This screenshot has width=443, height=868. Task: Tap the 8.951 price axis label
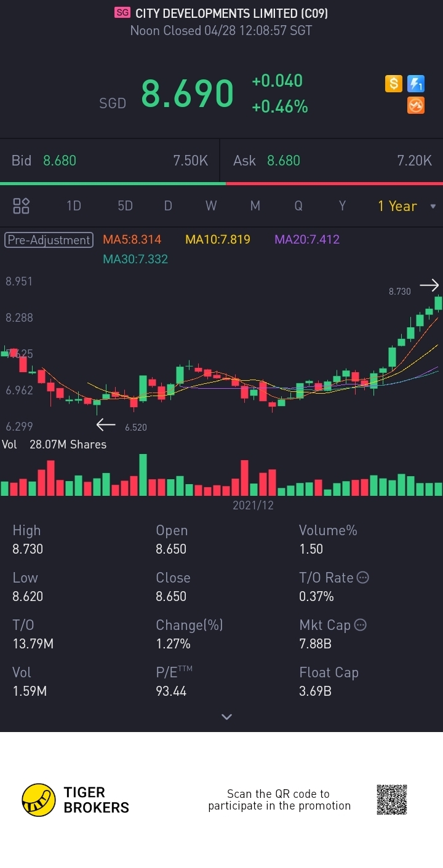[19, 281]
